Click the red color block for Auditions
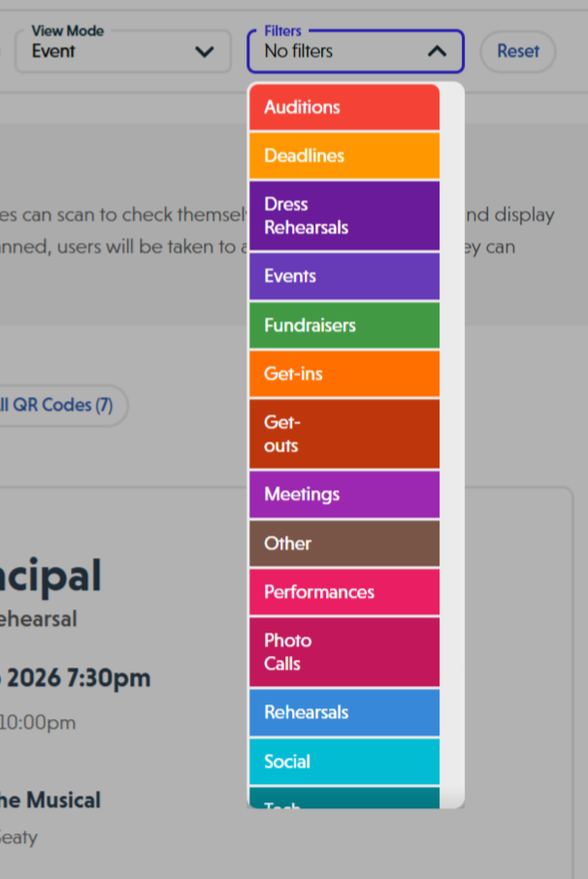The height and width of the screenshot is (879, 588). (343, 108)
